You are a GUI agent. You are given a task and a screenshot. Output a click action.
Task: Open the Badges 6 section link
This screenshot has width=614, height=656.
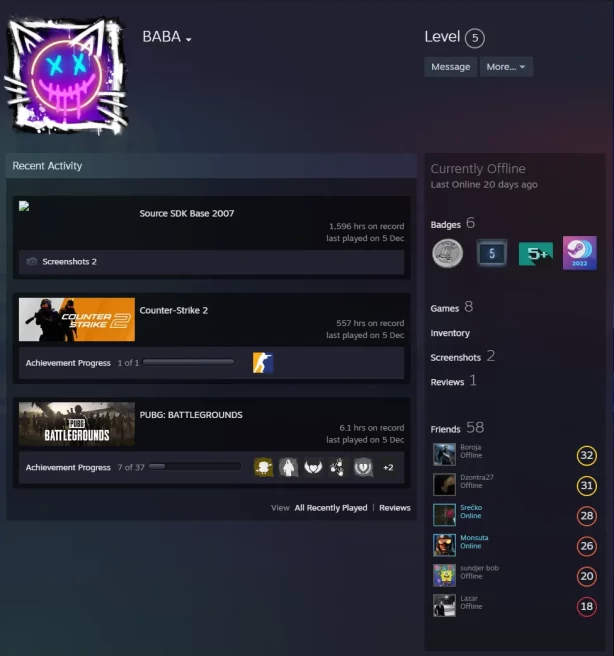[x=453, y=223]
